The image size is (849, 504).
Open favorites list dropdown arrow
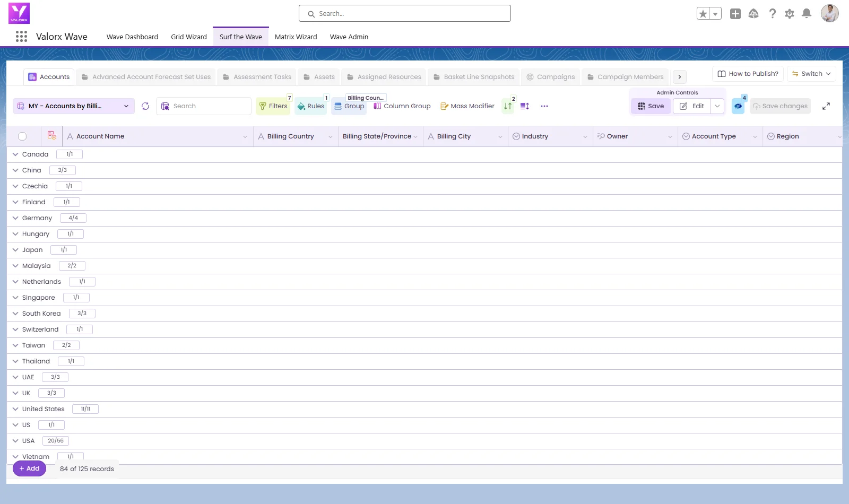(x=715, y=14)
